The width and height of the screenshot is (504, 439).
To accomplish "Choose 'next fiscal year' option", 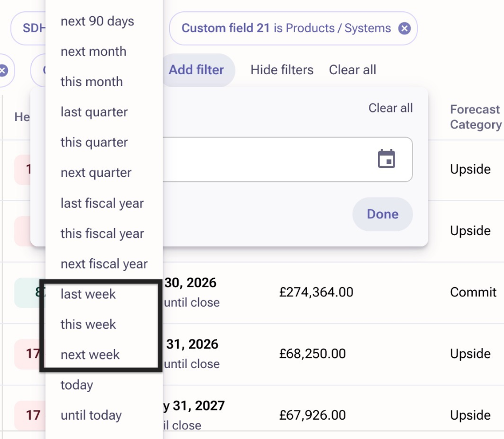I will click(x=104, y=264).
